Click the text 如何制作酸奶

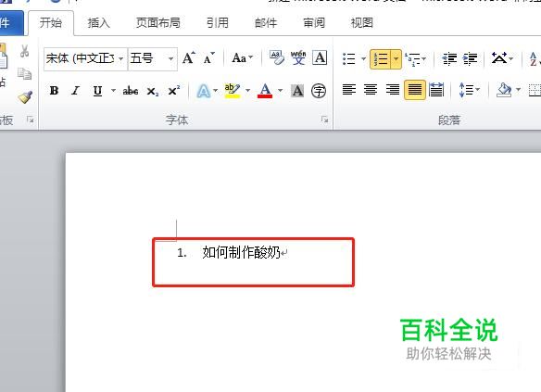click(x=241, y=253)
